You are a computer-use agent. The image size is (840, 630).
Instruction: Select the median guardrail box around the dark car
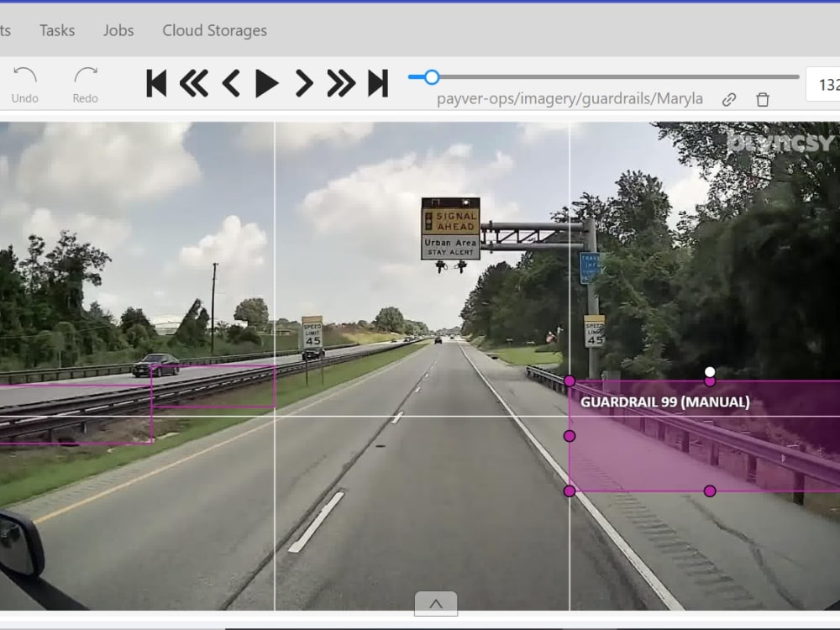[213, 386]
